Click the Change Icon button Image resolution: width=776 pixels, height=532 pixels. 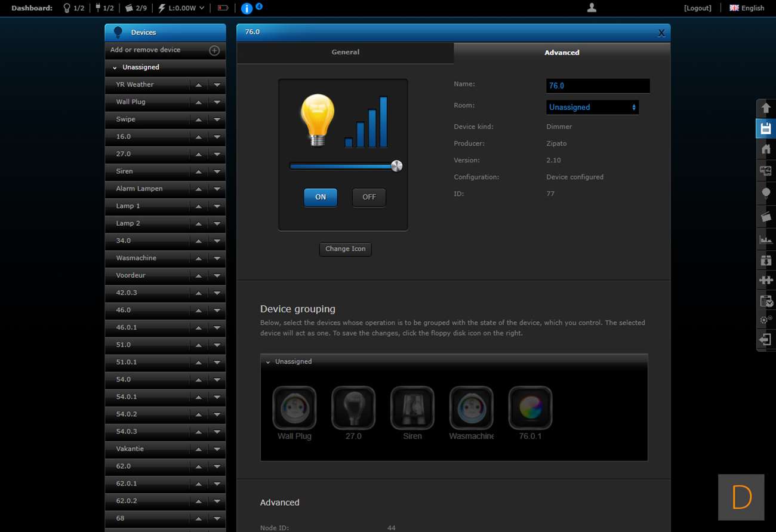[346, 249]
